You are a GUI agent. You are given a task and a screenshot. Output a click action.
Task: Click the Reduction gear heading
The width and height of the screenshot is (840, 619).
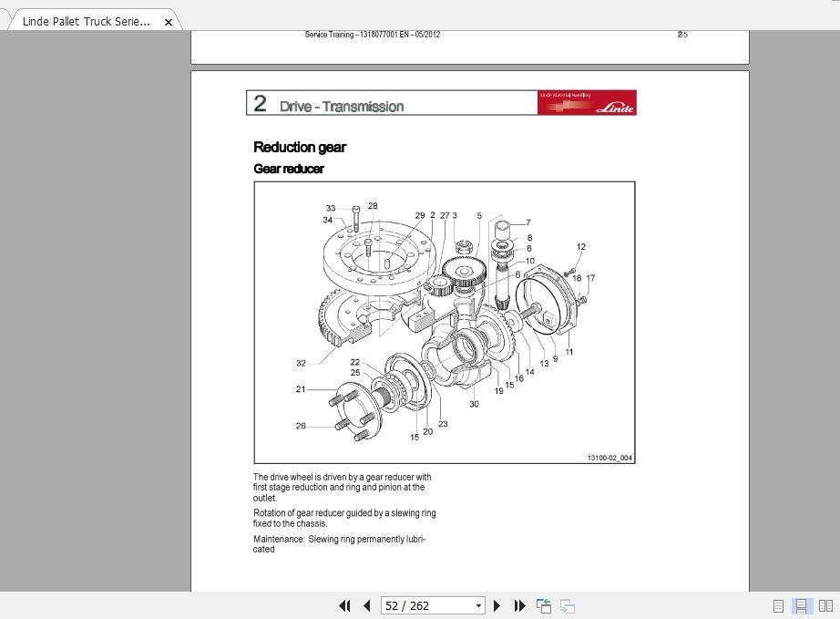click(x=300, y=148)
